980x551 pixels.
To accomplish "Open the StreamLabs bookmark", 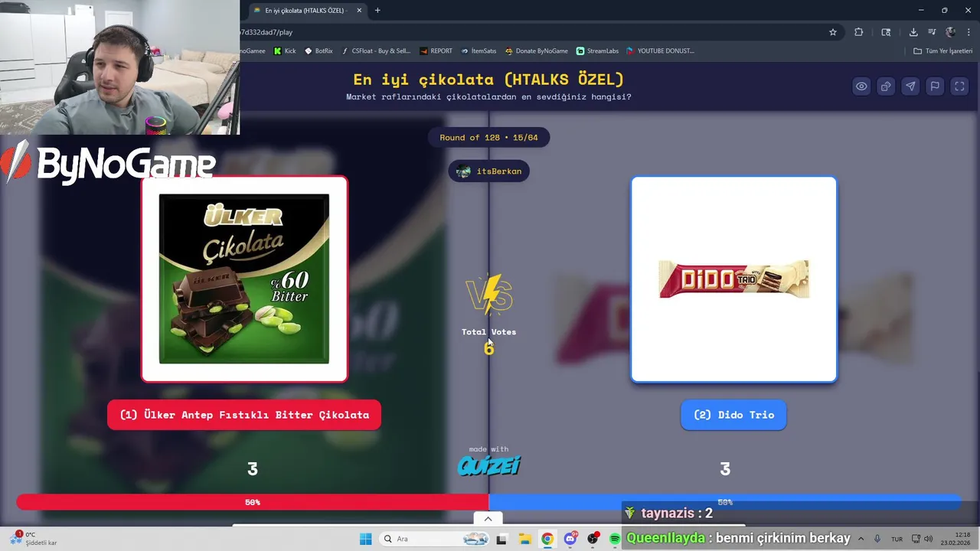I will click(597, 51).
